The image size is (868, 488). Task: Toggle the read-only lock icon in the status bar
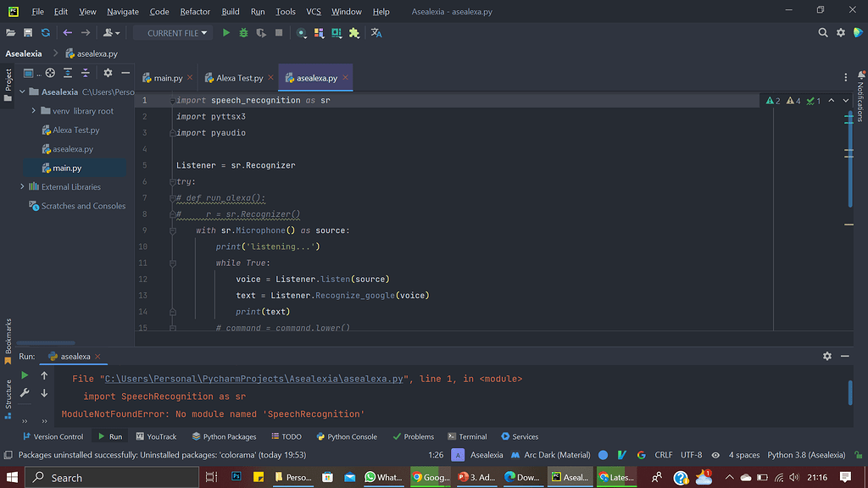pos(858,455)
